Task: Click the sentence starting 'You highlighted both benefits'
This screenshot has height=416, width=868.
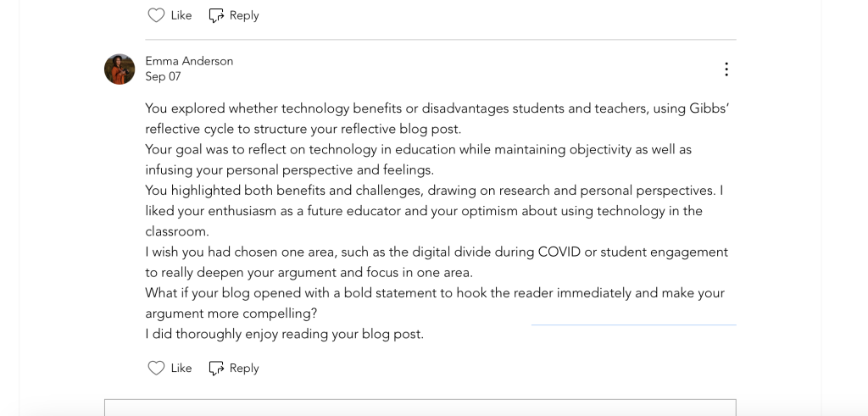Action: click(432, 190)
